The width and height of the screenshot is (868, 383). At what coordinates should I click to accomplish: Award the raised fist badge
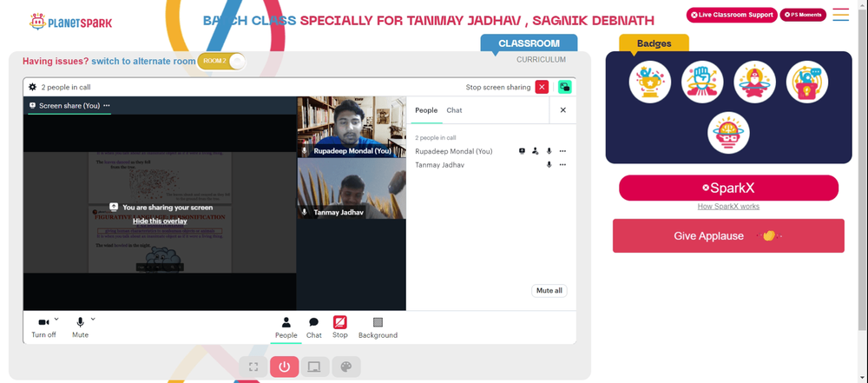(702, 82)
